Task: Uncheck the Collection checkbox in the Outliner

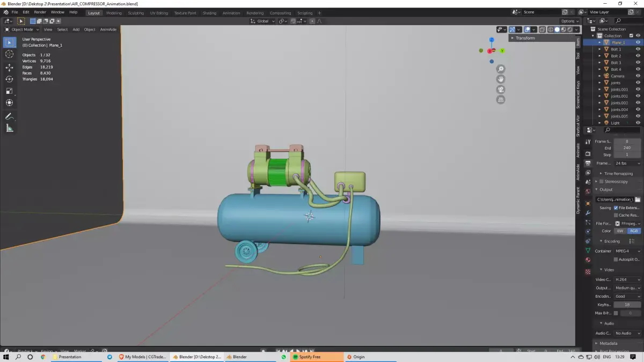Action: [632, 35]
